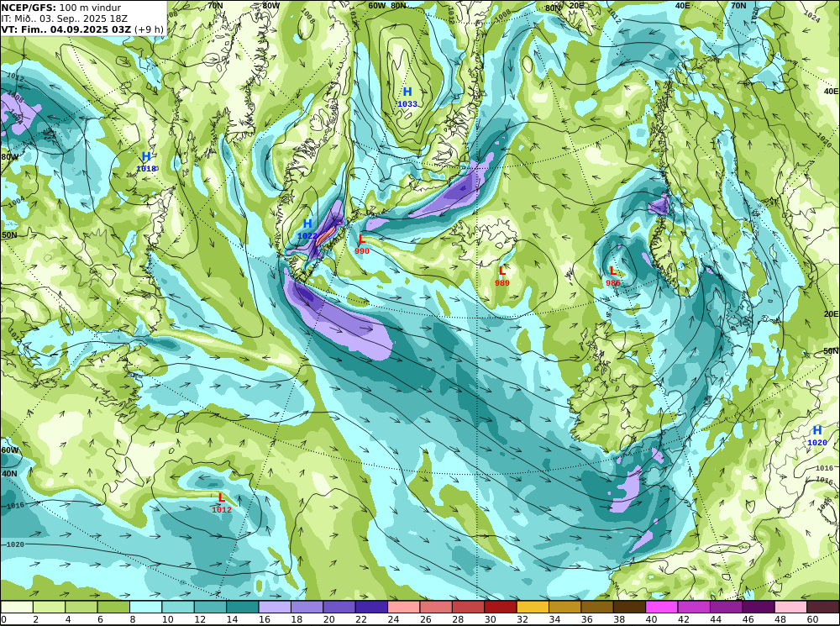Select the dark maroon swatch above 60
This screenshot has width=840, height=626.
[x=823, y=607]
